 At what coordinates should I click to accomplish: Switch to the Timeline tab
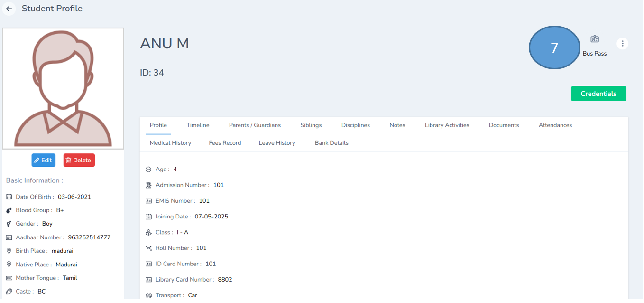coord(198,125)
